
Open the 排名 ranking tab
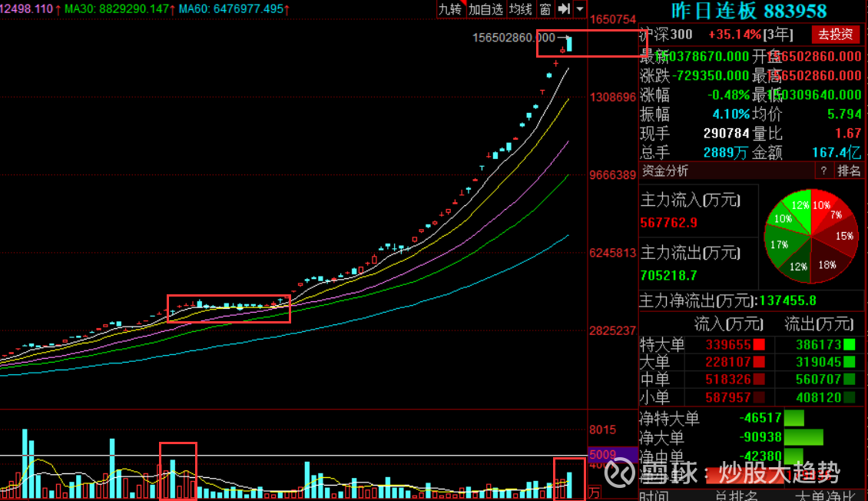pos(849,171)
